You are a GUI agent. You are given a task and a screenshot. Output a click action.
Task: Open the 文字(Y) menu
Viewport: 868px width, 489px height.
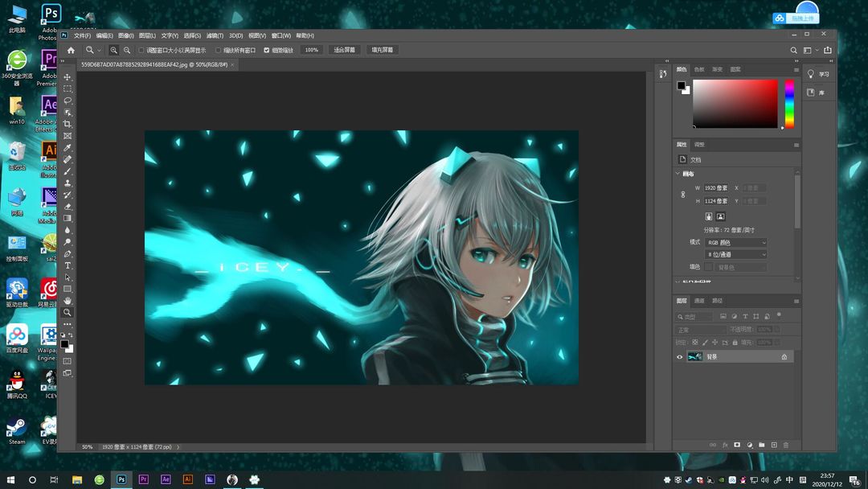170,35
